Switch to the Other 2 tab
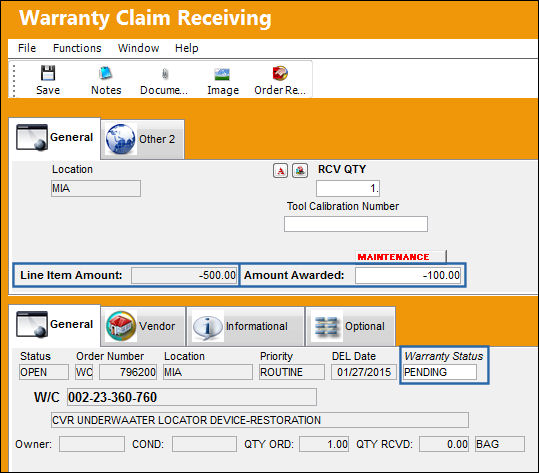 coord(142,139)
